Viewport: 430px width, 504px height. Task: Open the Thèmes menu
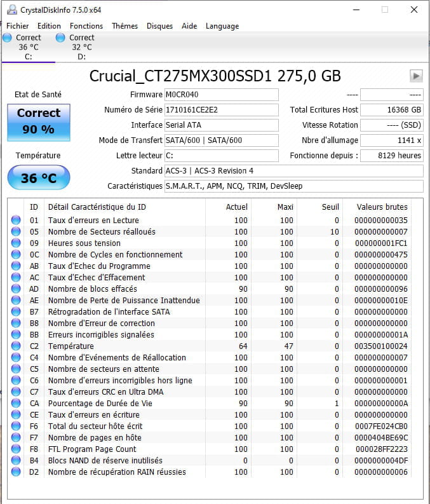coord(124,26)
